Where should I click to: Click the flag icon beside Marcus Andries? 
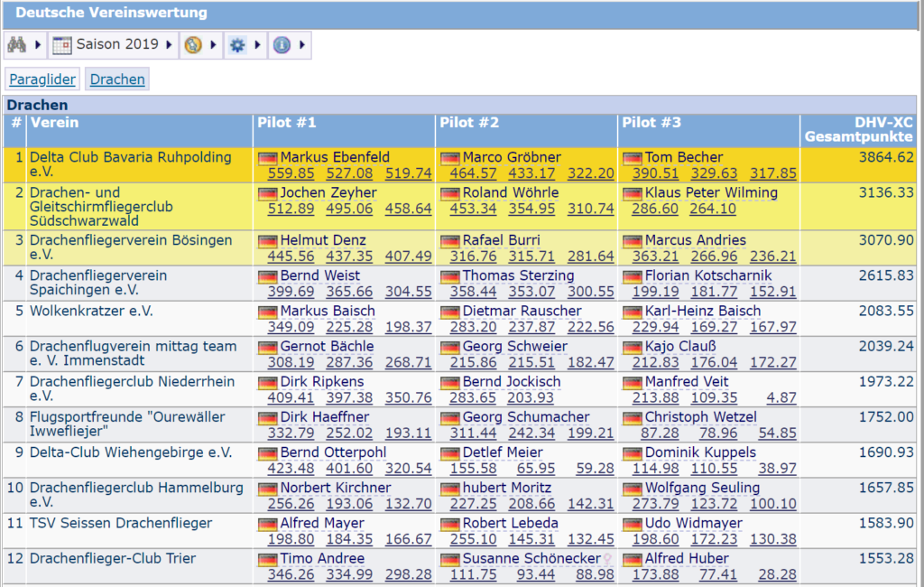pos(633,241)
